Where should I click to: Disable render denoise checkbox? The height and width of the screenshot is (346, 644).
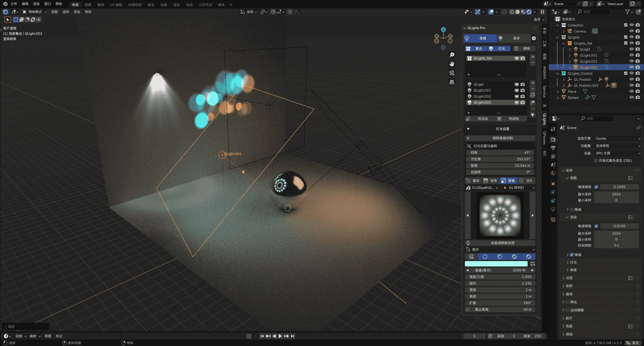tap(572, 255)
